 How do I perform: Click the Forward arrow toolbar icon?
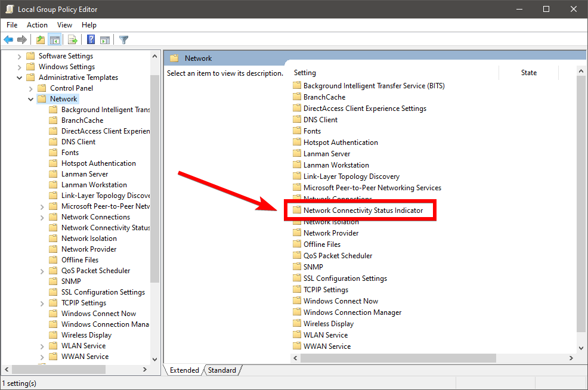(x=22, y=40)
